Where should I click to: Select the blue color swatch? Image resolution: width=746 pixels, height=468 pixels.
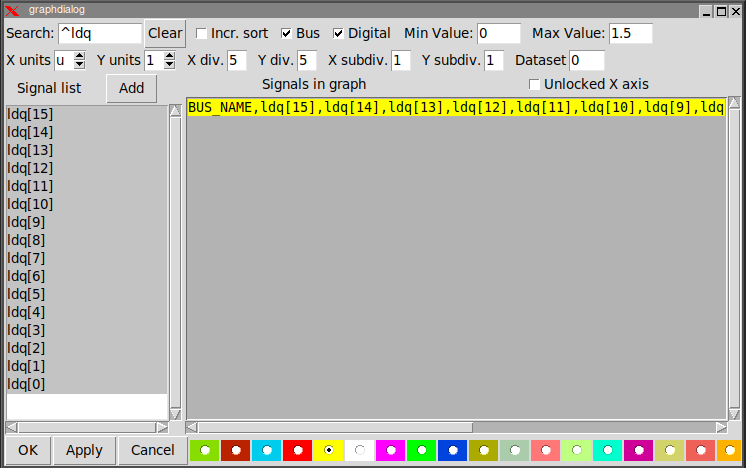coord(453,450)
